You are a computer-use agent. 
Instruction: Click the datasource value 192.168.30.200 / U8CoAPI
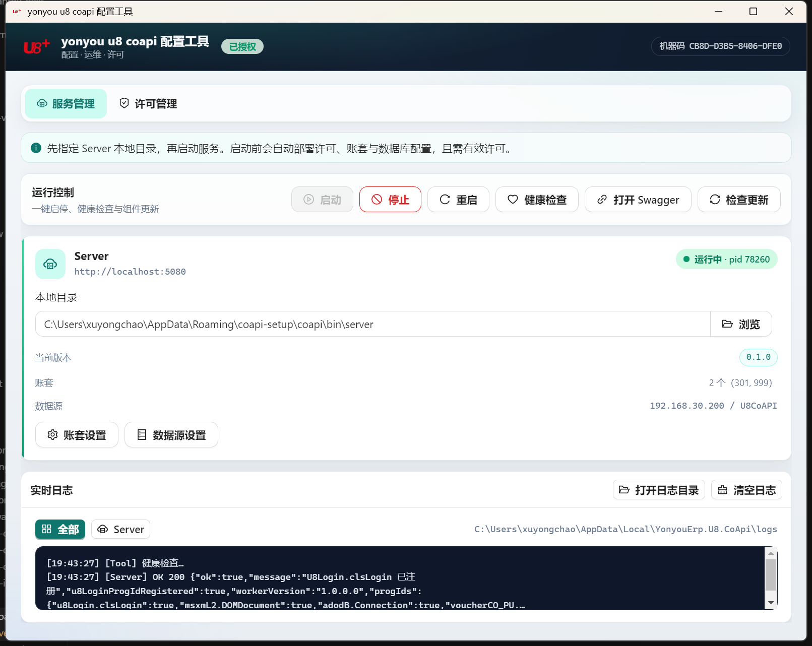(x=713, y=406)
